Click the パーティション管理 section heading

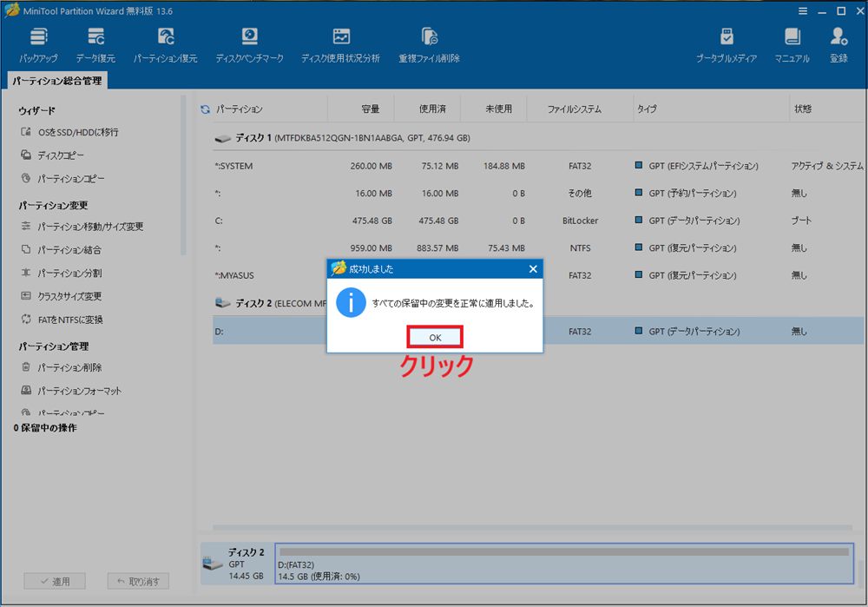point(53,346)
